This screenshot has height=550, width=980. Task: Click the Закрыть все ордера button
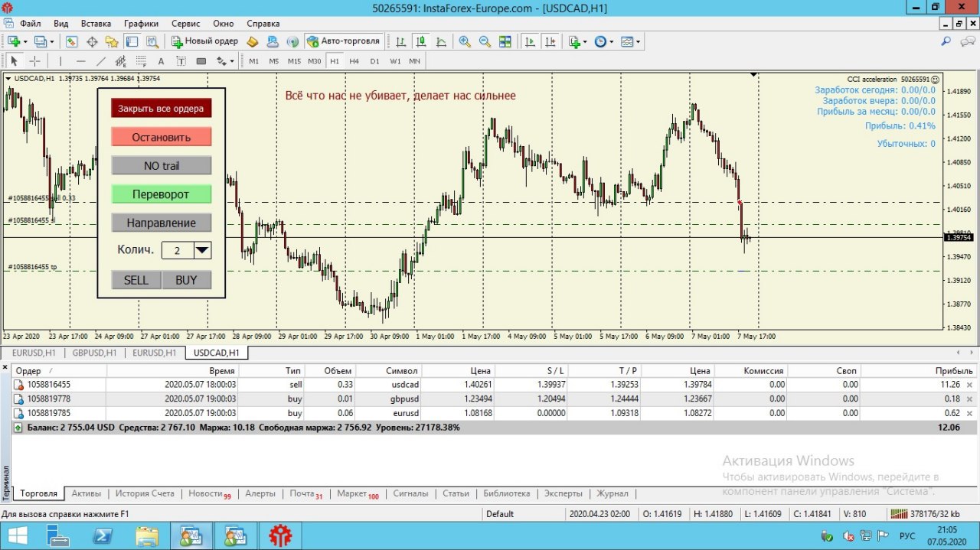[161, 108]
